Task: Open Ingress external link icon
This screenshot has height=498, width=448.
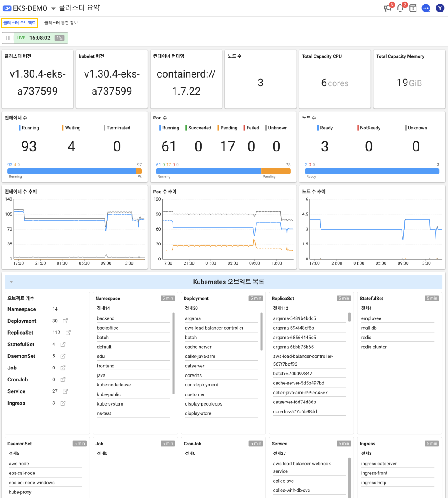Action: tap(63, 403)
